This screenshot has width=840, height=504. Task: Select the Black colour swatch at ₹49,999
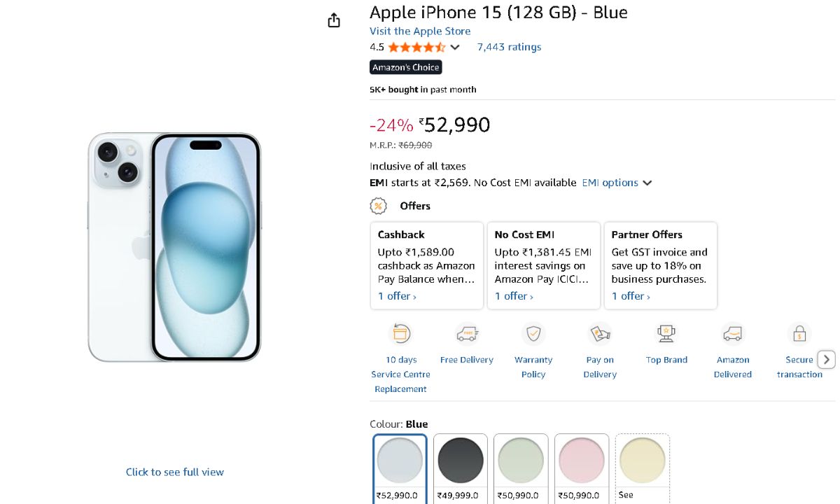click(x=460, y=461)
